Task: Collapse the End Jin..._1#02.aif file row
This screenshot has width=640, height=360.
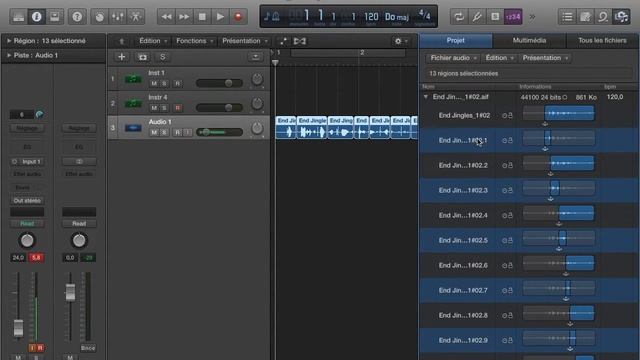Action: tap(425, 97)
